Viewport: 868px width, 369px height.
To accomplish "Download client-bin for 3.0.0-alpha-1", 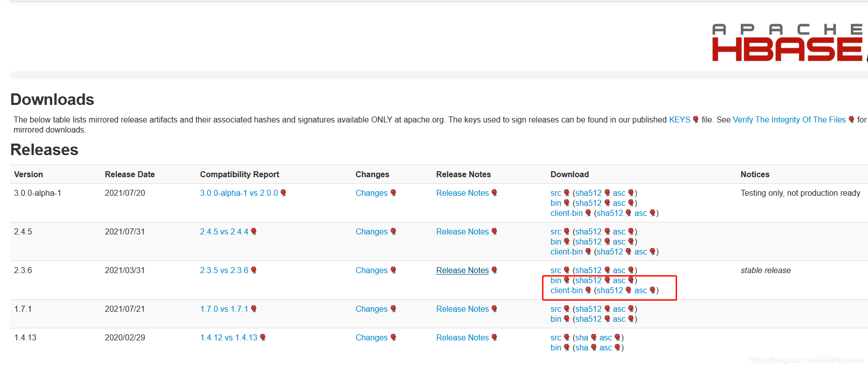I will [x=567, y=213].
